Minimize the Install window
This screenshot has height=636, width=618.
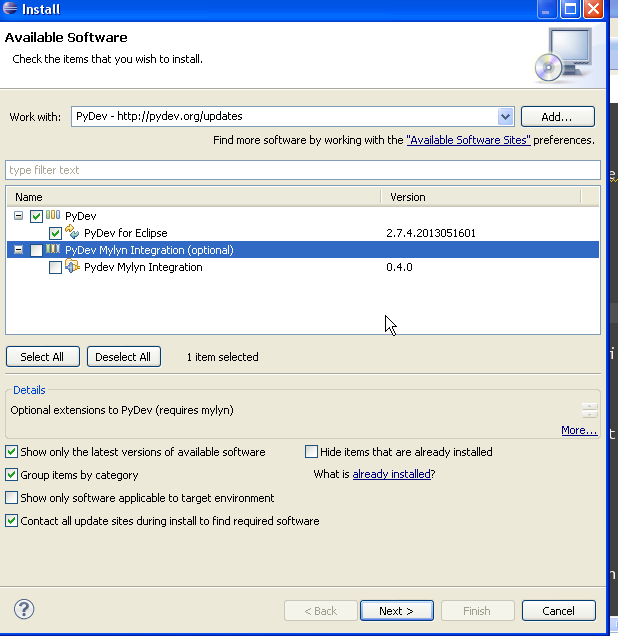tap(547, 9)
